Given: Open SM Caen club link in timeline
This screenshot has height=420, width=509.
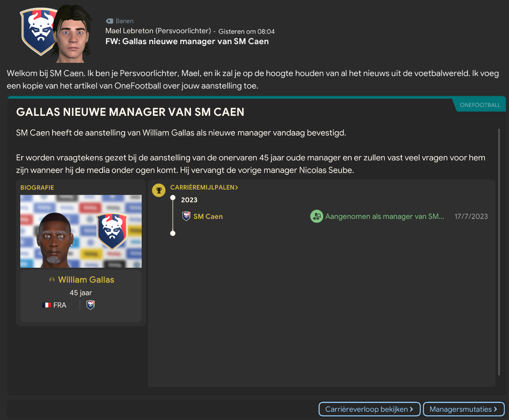Looking at the screenshot, I should point(208,216).
